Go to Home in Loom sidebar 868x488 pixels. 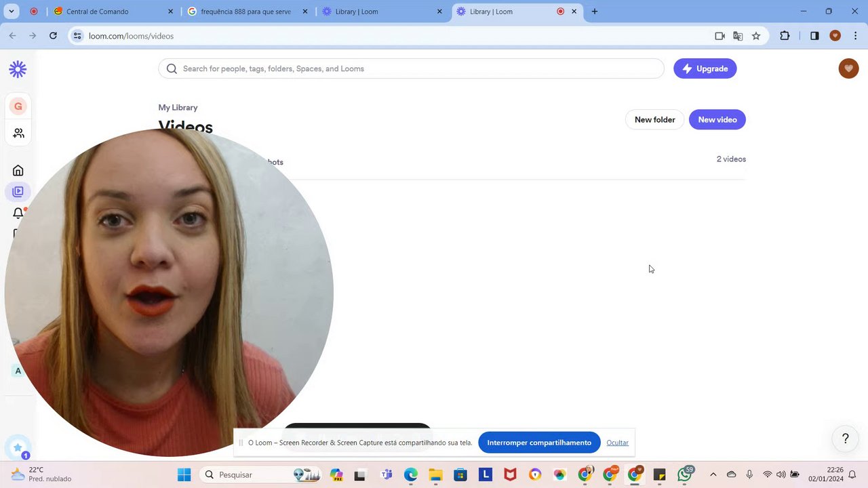point(18,170)
